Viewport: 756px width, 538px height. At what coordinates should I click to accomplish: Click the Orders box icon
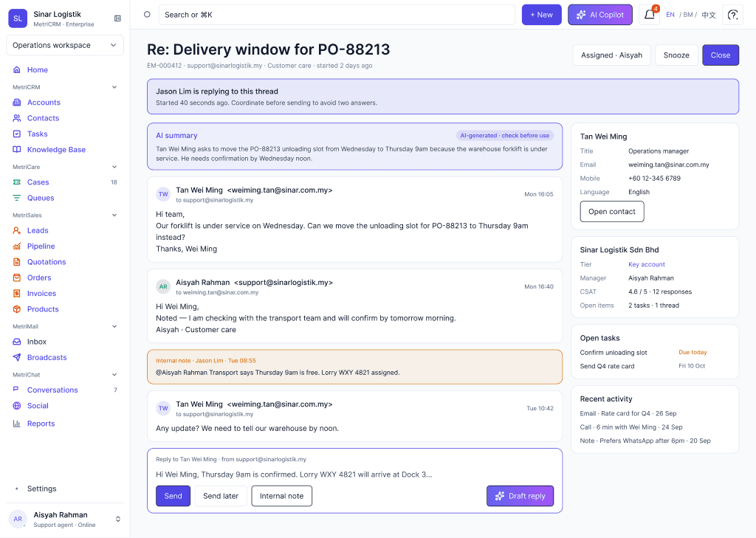[17, 277]
